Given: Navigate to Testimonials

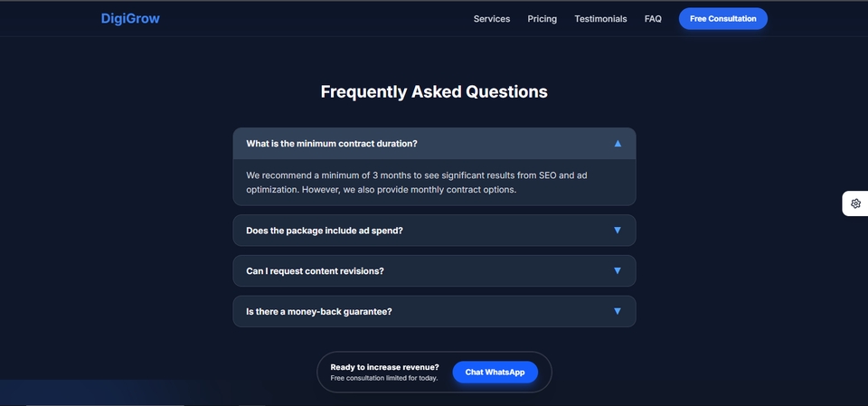Looking at the screenshot, I should tap(600, 18).
